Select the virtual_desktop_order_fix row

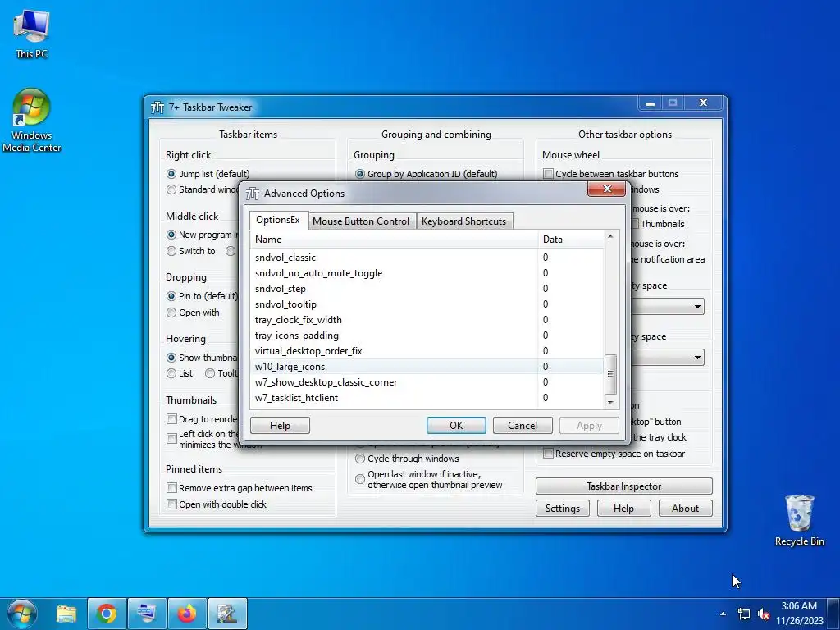(x=427, y=351)
